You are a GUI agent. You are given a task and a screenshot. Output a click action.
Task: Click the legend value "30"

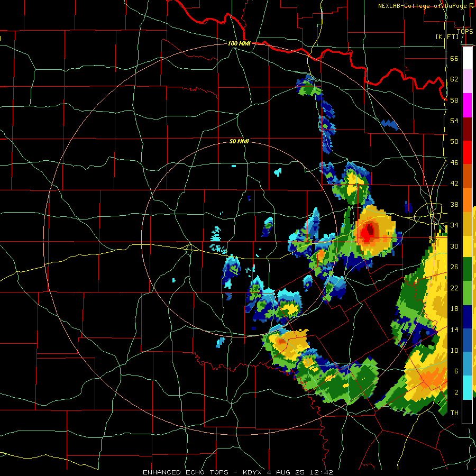(454, 246)
